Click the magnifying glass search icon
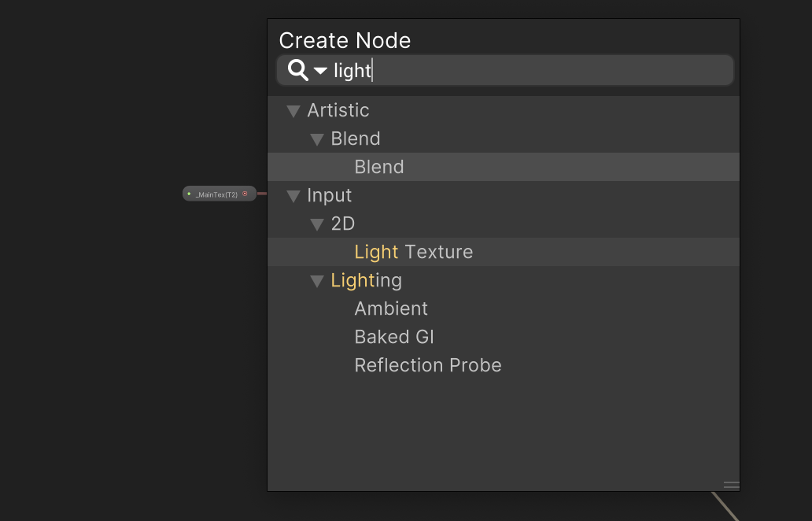This screenshot has width=812, height=521. (x=296, y=70)
